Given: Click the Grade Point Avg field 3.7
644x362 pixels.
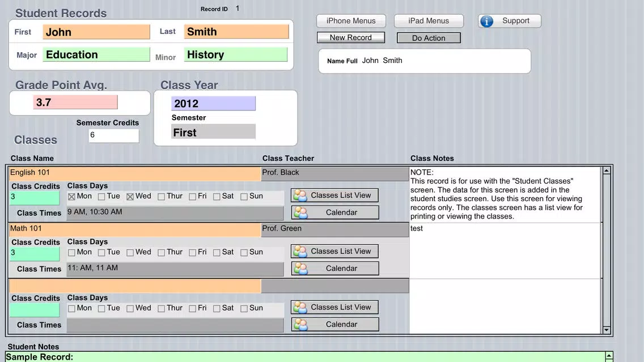Looking at the screenshot, I should [x=75, y=102].
